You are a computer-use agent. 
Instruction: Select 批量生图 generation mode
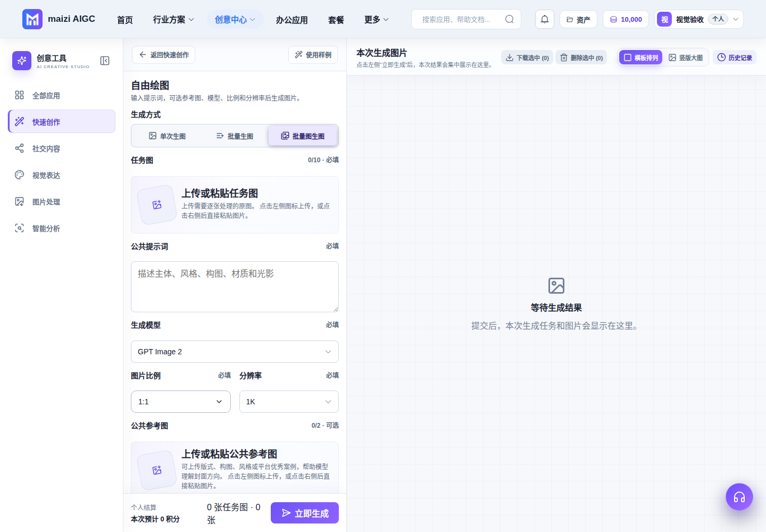tap(235, 136)
